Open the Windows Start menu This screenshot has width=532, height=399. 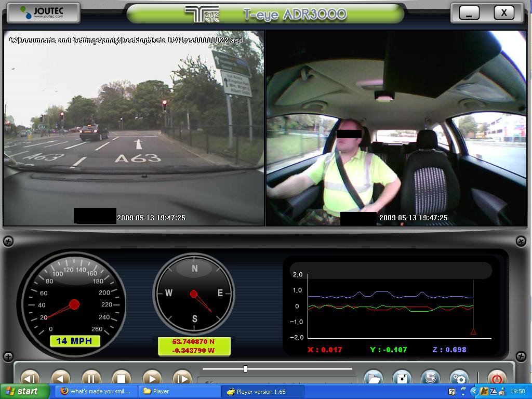24,392
